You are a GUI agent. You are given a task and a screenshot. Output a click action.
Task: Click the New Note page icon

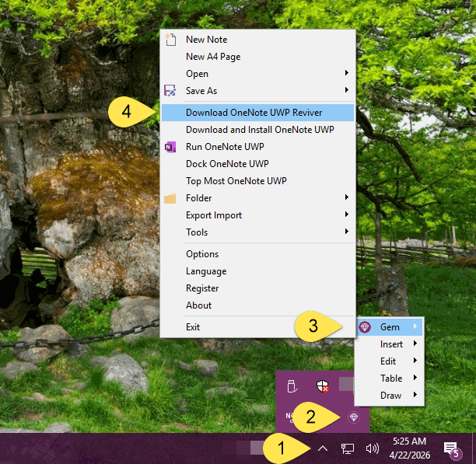[170, 40]
